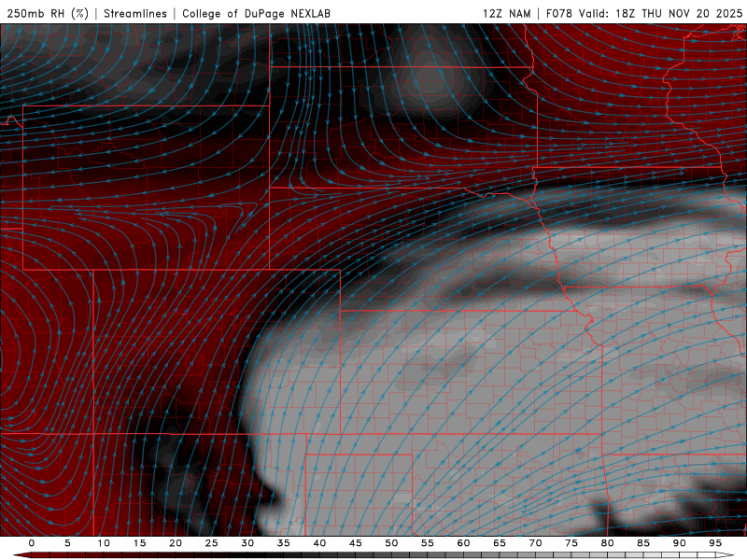The image size is (747, 560).
Task: Click the colorbar label '15'
Action: (139, 543)
